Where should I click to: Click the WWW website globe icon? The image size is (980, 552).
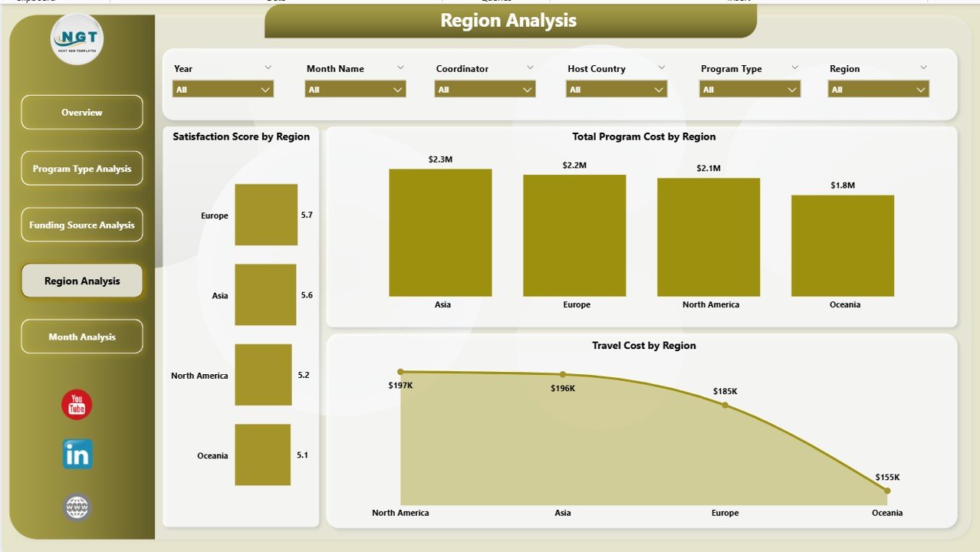pos(76,507)
